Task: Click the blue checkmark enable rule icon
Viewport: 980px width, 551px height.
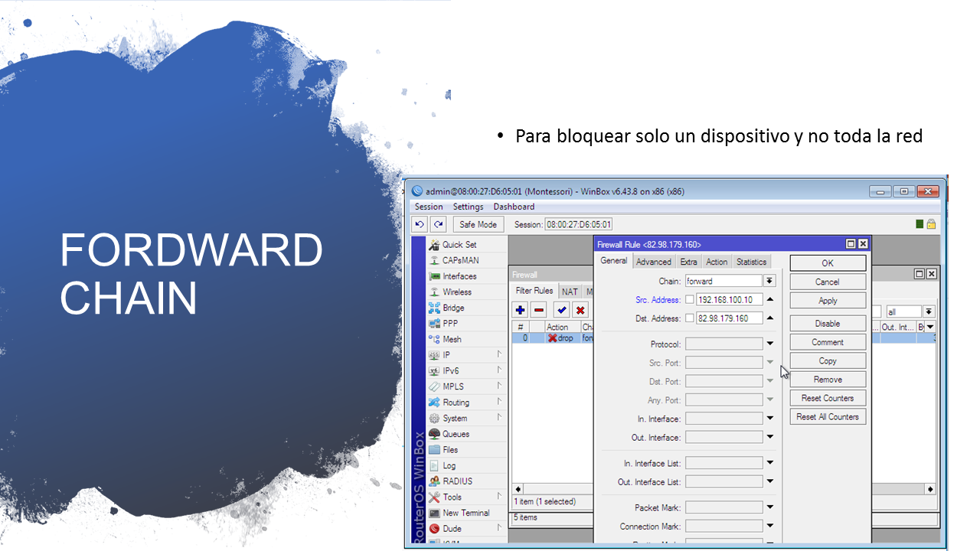Action: pyautogui.click(x=562, y=310)
